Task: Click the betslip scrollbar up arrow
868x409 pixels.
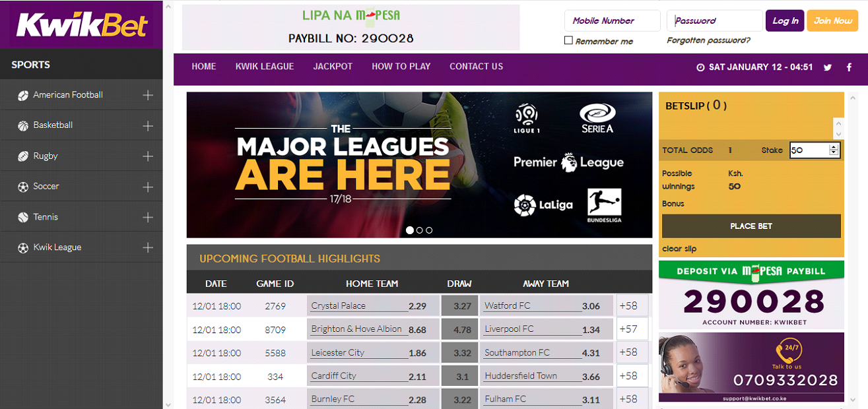Action: [838, 123]
